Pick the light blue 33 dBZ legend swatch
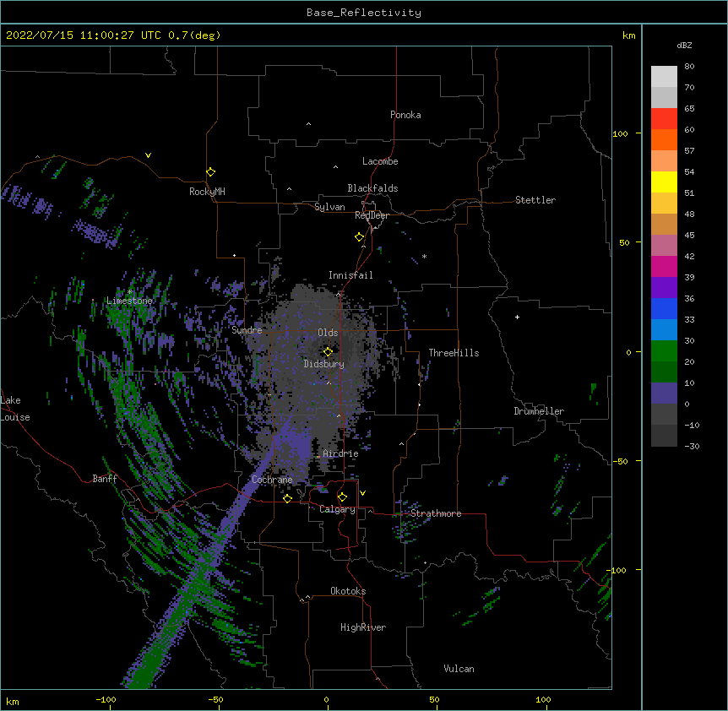 pyautogui.click(x=664, y=329)
